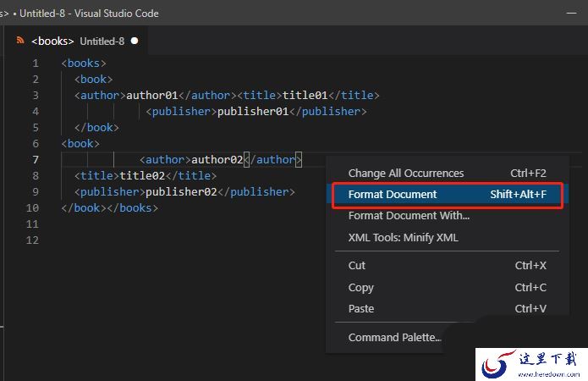This screenshot has height=381, width=588.
Task: Click the unsaved dot on Untitled-8 tab
Action: 135,41
